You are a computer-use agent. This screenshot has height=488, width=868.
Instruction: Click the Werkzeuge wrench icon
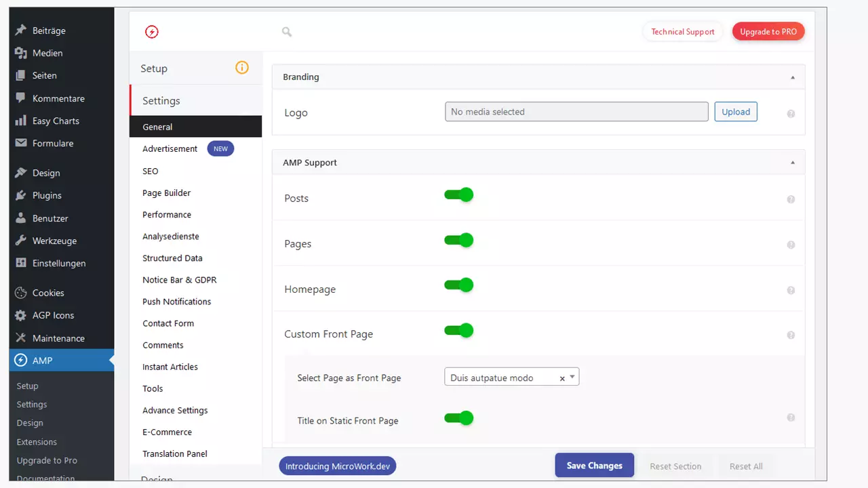pyautogui.click(x=21, y=241)
